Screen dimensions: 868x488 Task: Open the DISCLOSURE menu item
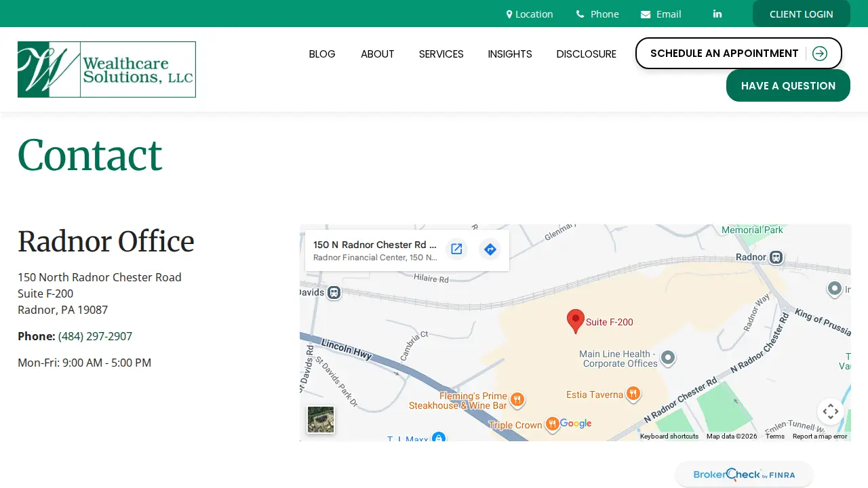587,54
